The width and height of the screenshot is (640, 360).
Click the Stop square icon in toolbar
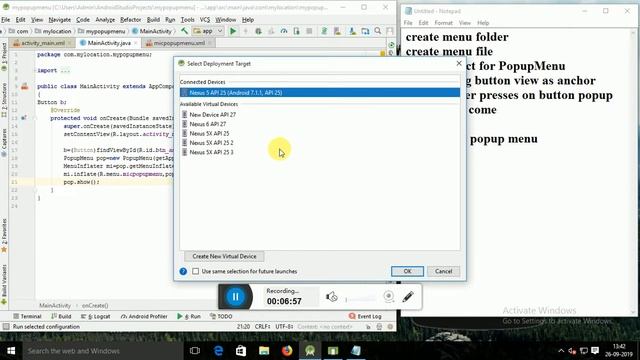[x=309, y=31]
